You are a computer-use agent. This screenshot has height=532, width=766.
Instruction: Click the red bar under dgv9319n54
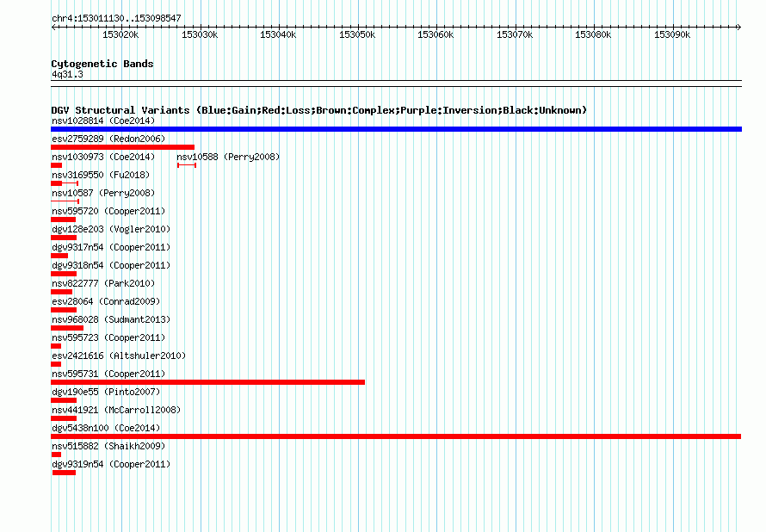click(x=64, y=473)
